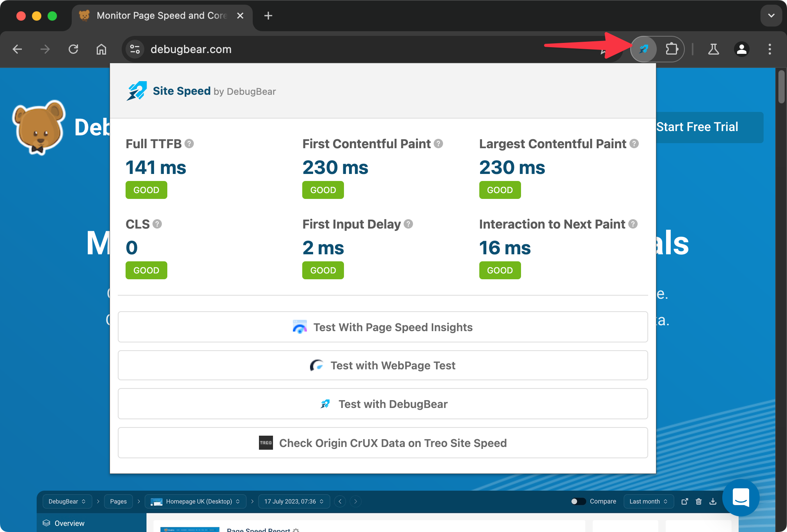Go forward using the forward arrow
787x532 pixels.
pos(45,49)
